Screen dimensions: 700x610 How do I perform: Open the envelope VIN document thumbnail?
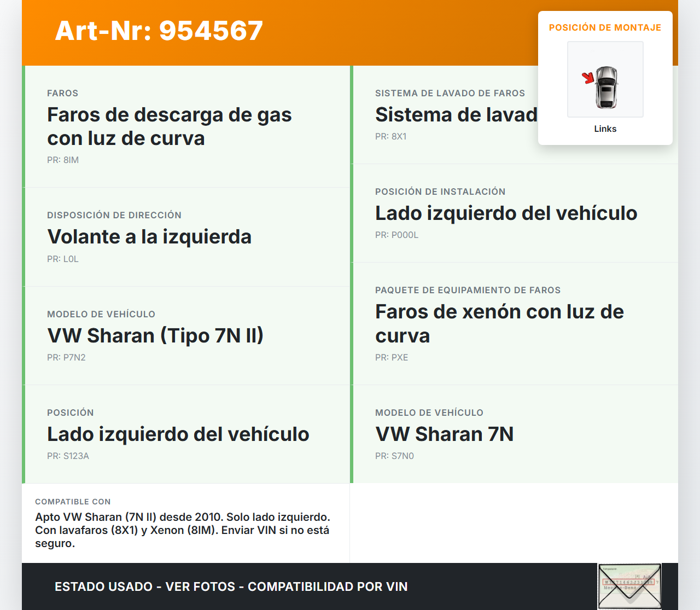pyautogui.click(x=629, y=586)
